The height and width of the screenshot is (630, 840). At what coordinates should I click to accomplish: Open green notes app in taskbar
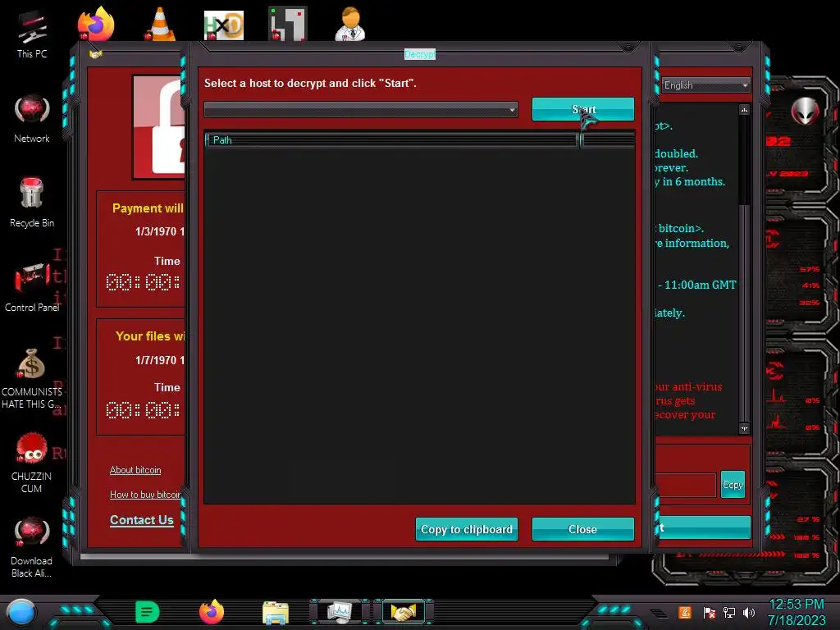[x=148, y=612]
